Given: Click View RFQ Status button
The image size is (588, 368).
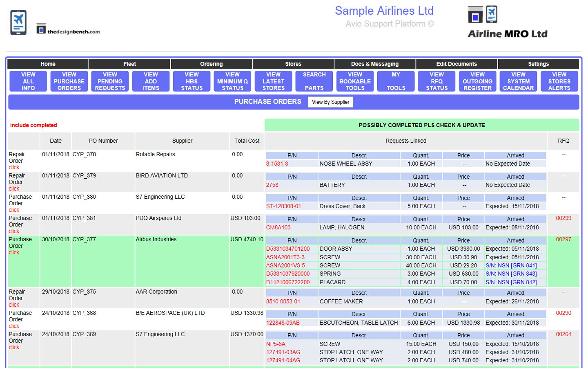Looking at the screenshot, I should (x=437, y=81).
